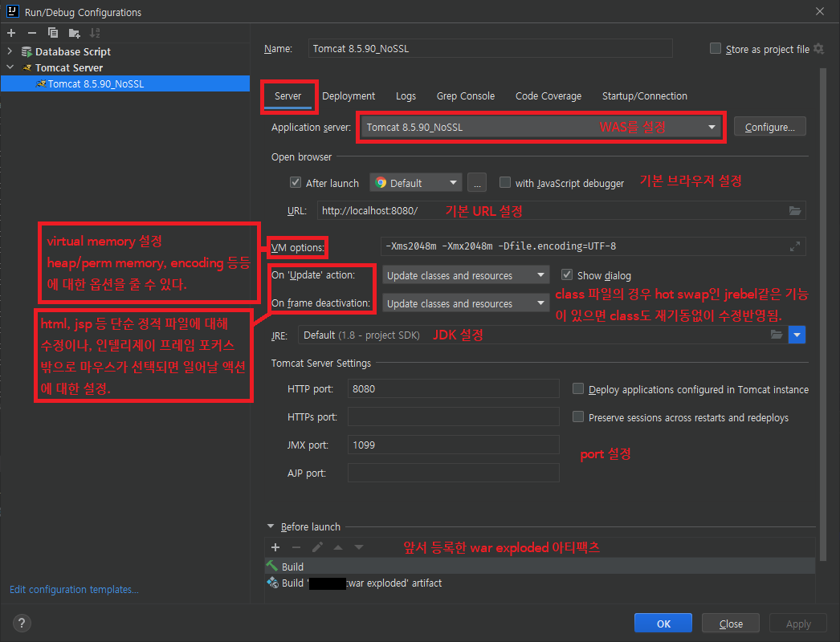The width and height of the screenshot is (840, 642).
Task: Enable with JavaScript debugger
Action: click(504, 183)
